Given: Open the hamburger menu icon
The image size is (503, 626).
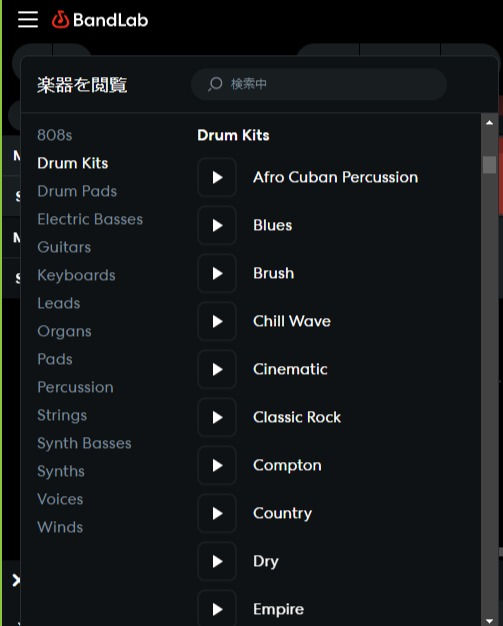Looking at the screenshot, I should tap(28, 19).
